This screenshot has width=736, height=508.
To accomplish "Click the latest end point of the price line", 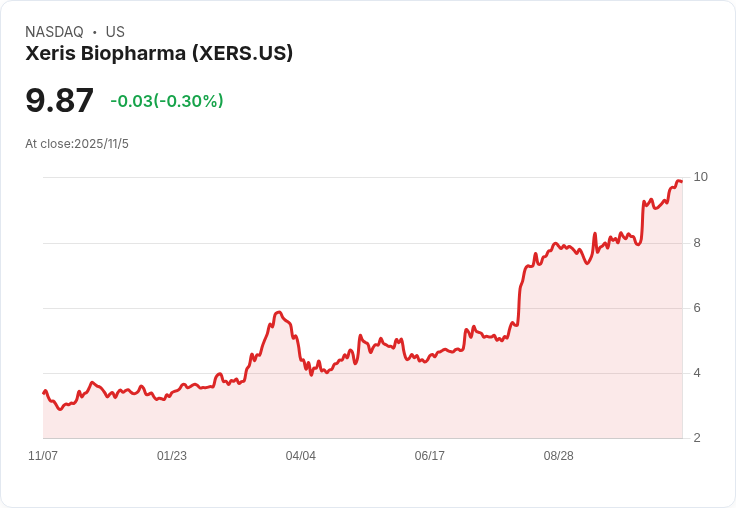I will 681,182.
